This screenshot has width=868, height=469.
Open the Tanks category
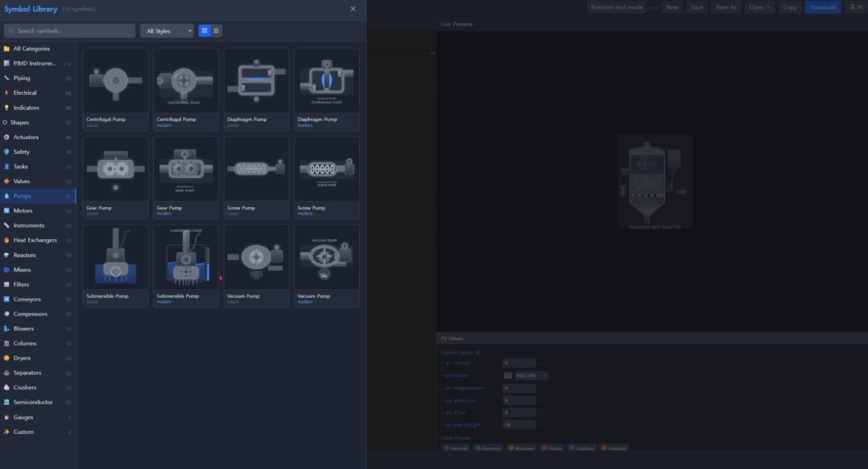coord(38,166)
